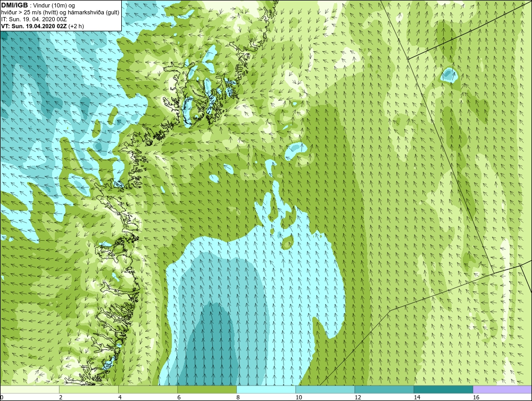Click the legend scale value 4

[x=119, y=397]
